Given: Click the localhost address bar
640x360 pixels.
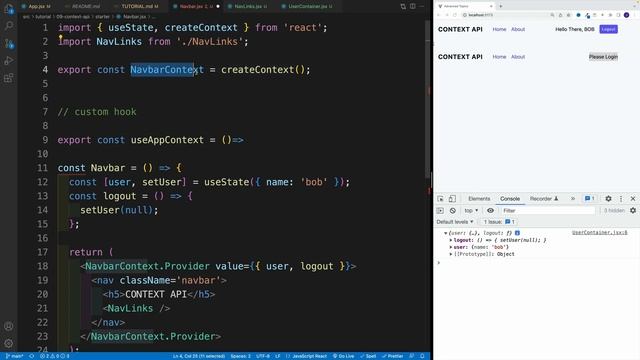Looking at the screenshot, I should [506, 15].
